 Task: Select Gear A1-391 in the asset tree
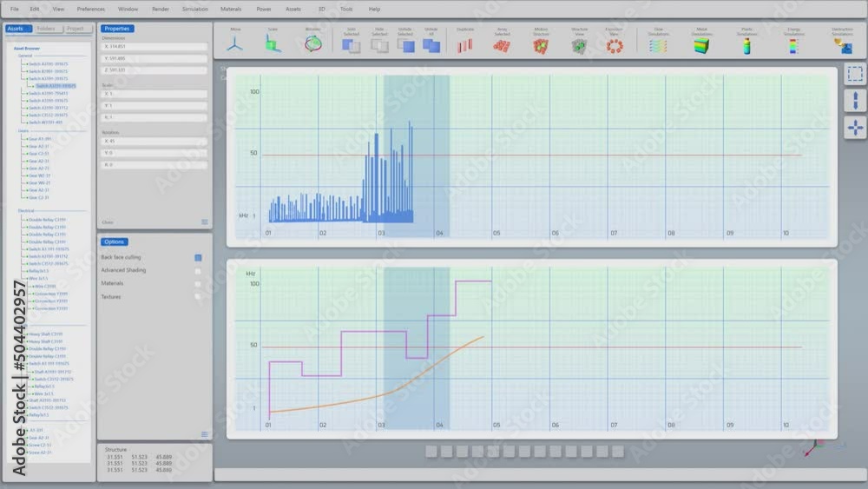coord(40,139)
